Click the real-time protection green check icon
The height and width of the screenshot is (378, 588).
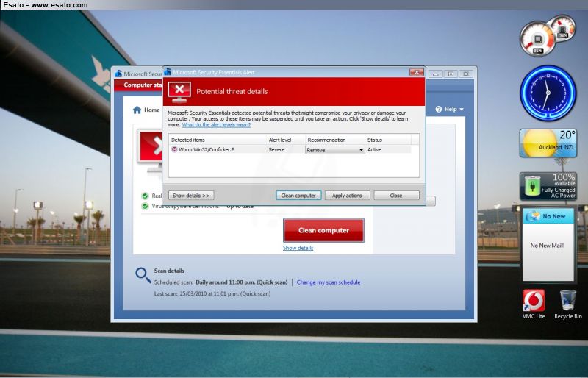pos(145,196)
